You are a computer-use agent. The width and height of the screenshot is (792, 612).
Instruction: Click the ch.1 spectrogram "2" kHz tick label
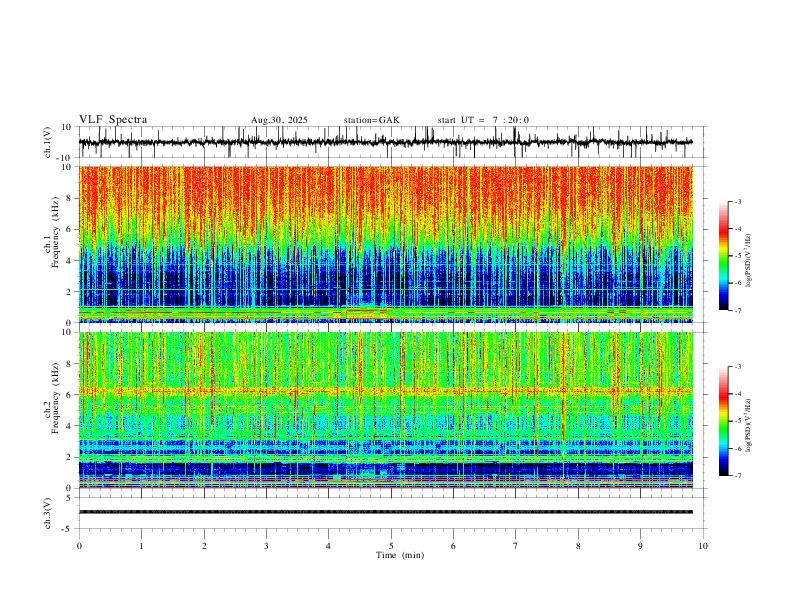click(x=69, y=291)
